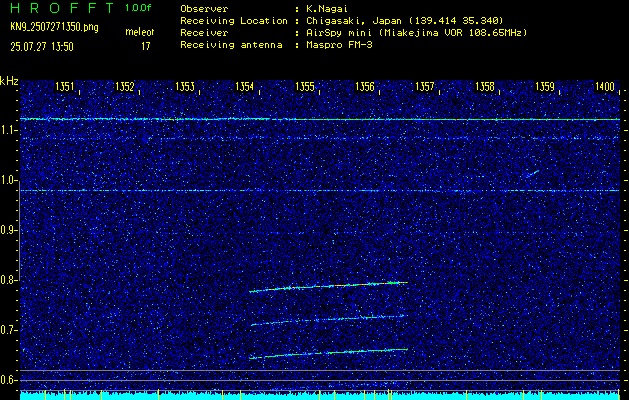Click the version label 1.00f
Image resolution: width=629 pixels, height=400 pixels.
pyautogui.click(x=138, y=8)
